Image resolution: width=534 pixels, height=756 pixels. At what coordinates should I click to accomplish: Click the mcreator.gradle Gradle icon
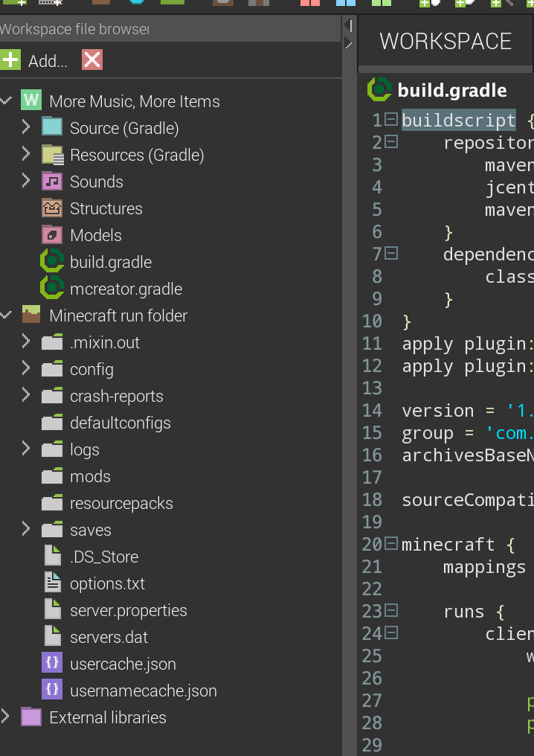52,288
